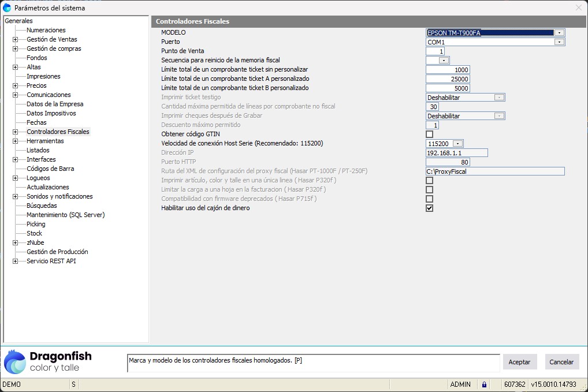Click the Dragonfish logo icon

coord(15,362)
